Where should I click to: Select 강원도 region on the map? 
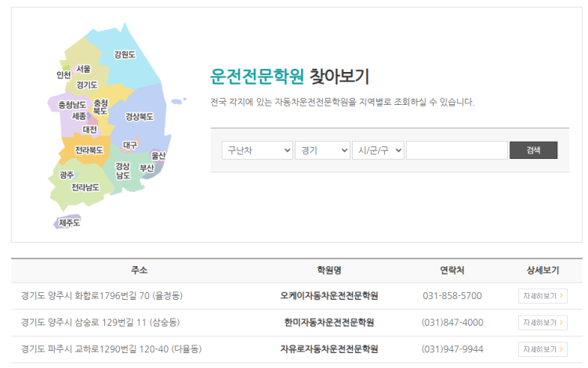[x=125, y=55]
